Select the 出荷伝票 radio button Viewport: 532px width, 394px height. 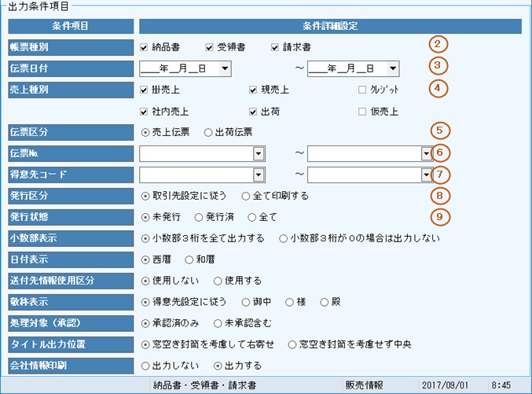click(x=209, y=132)
